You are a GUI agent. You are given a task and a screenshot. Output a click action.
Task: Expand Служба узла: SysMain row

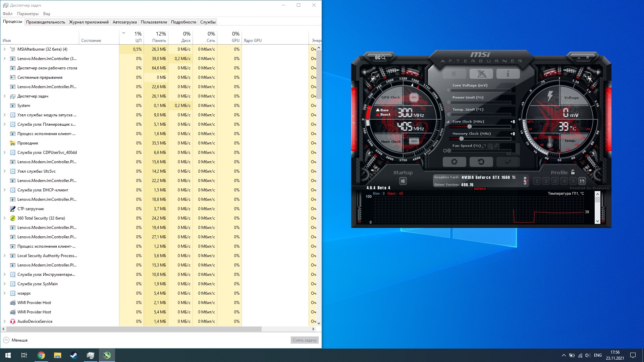pos(5,284)
